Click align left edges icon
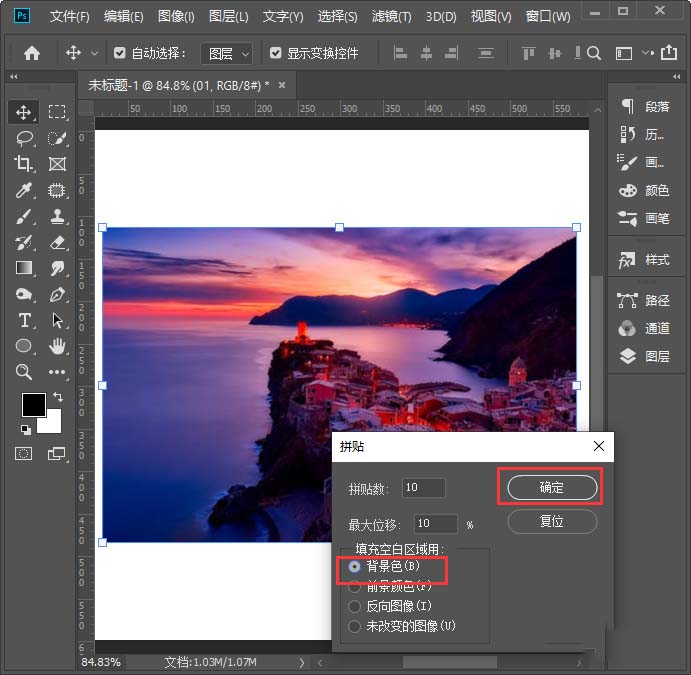Image resolution: width=691 pixels, height=675 pixels. pyautogui.click(x=400, y=53)
